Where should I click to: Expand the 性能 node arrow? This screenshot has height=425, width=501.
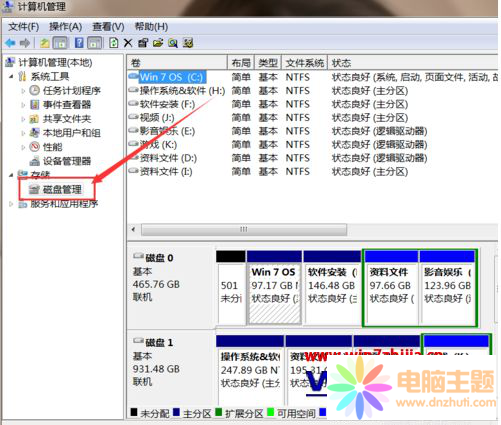23,147
